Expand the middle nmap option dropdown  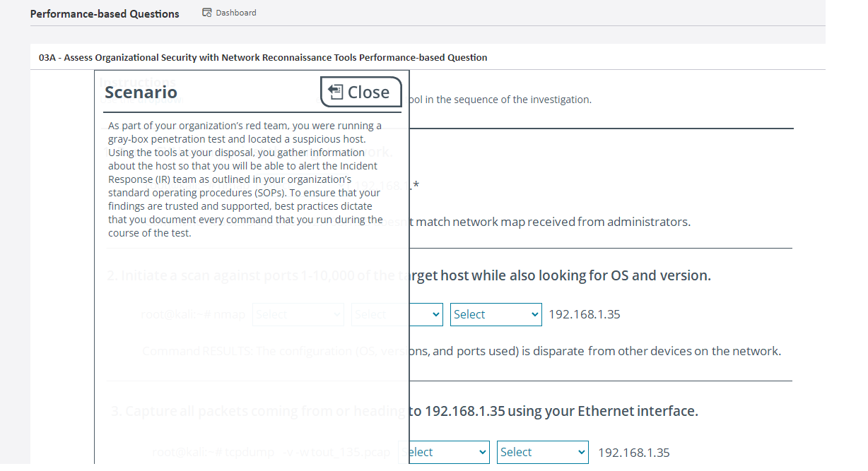(x=397, y=315)
